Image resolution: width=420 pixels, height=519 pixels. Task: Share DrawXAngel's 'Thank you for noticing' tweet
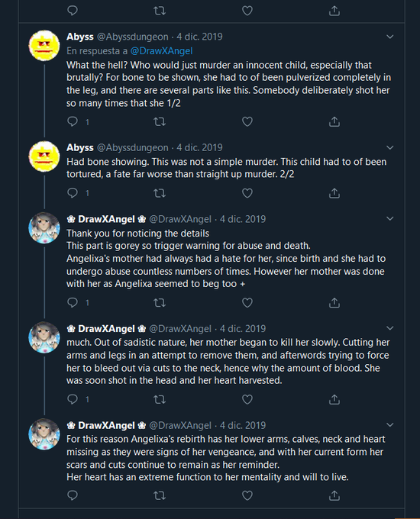pyautogui.click(x=334, y=302)
